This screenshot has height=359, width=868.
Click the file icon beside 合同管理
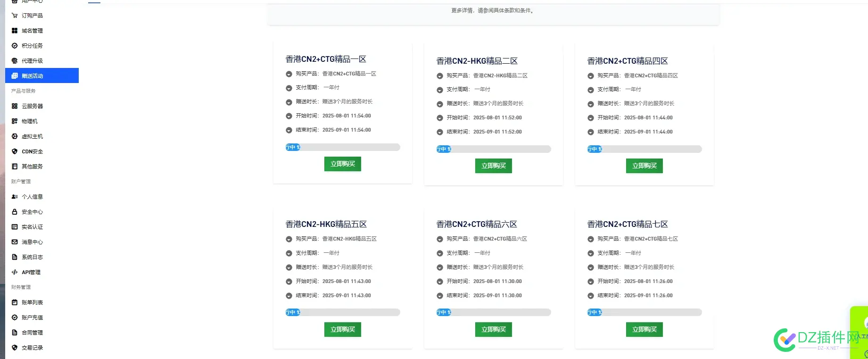point(15,333)
